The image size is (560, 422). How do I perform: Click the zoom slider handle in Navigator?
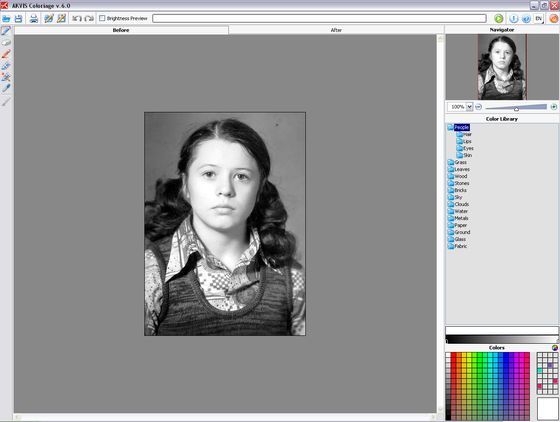[x=516, y=109]
